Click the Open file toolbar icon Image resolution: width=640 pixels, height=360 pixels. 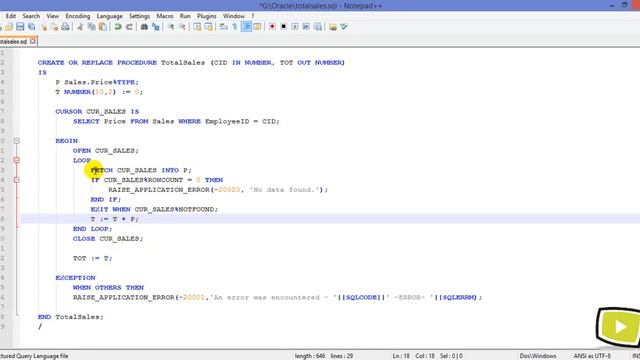point(9,27)
